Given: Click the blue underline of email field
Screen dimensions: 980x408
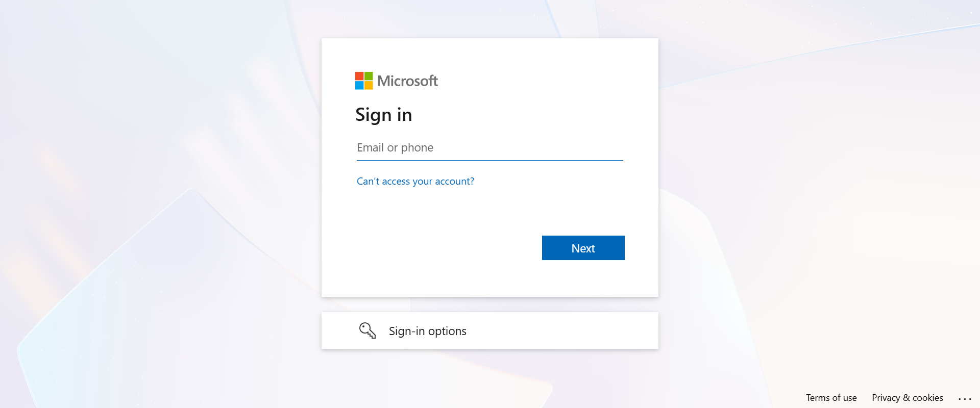Looking at the screenshot, I should tap(490, 160).
